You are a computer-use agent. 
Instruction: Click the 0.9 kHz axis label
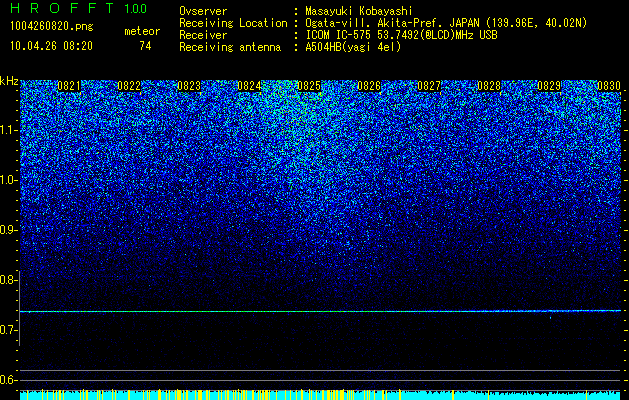9,230
